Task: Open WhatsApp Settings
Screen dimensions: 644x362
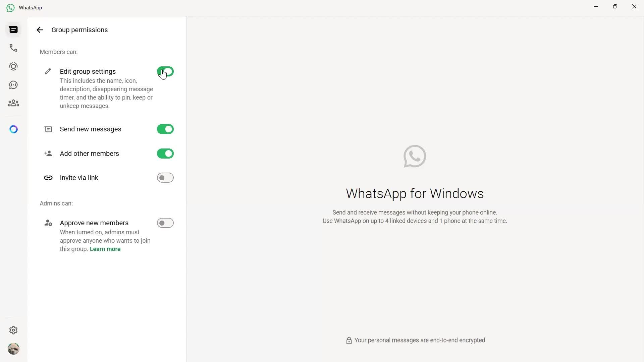Action: point(13,330)
